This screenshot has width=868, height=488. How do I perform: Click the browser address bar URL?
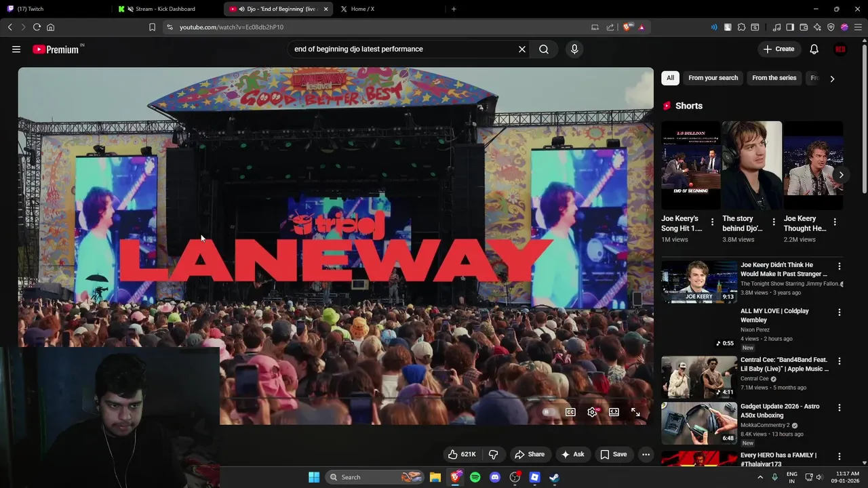pos(231,27)
